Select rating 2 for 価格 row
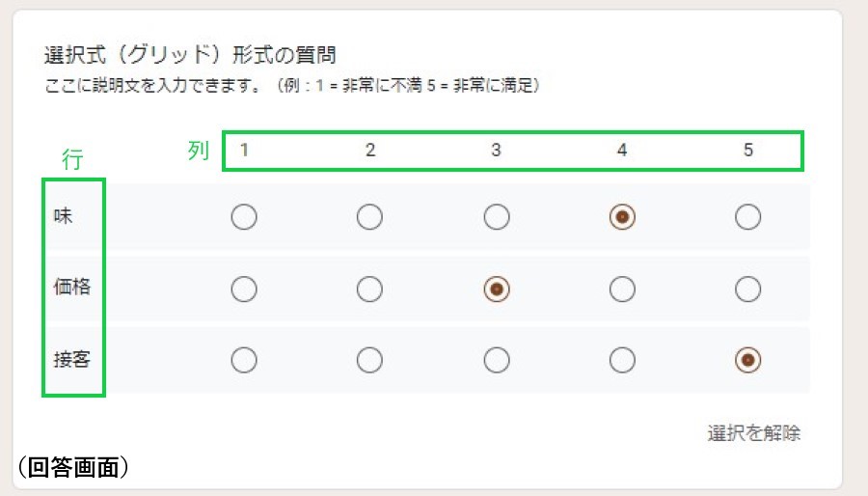 point(369,289)
